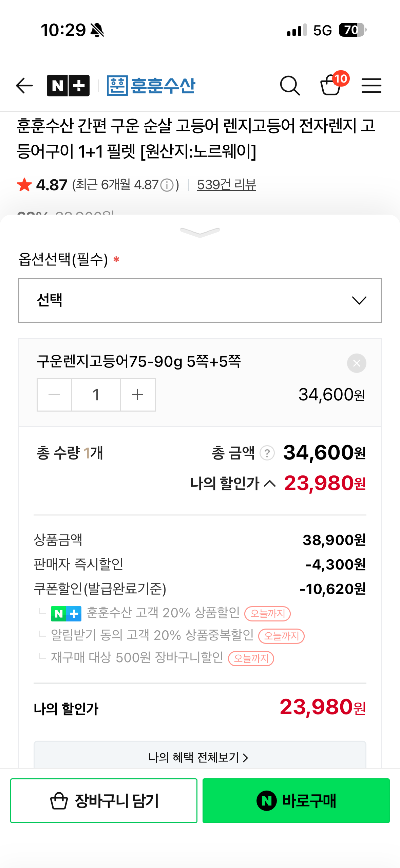Increase quantity with the plus button
The height and width of the screenshot is (868, 400).
(x=138, y=395)
